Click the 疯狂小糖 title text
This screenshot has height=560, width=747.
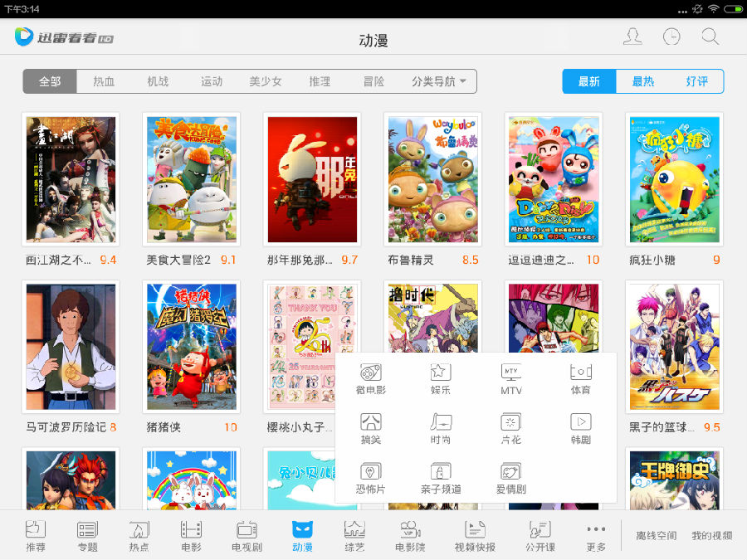pos(652,260)
